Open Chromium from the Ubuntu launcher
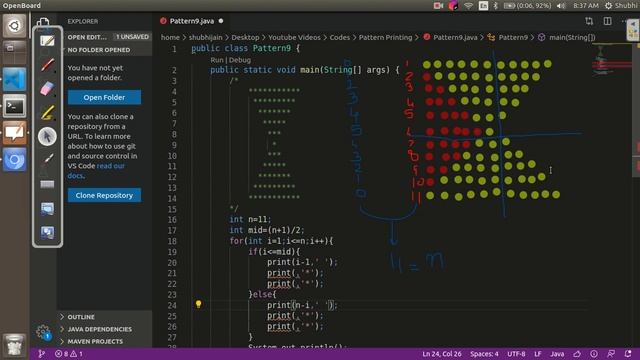 coord(14,160)
